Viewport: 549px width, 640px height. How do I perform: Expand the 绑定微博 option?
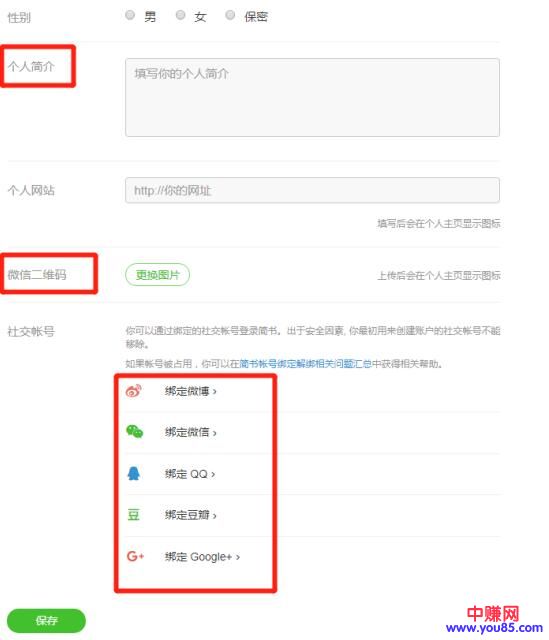(191, 391)
